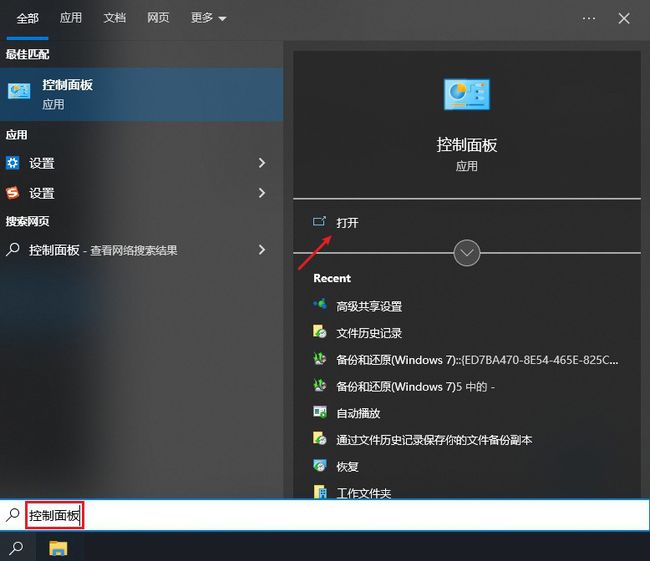This screenshot has height=561, width=650.
Task: Click the 高级共享设置 network icon
Action: coord(320,304)
